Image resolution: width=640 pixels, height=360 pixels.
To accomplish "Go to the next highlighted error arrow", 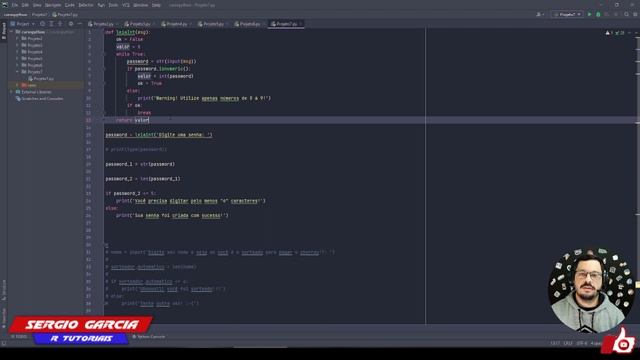I will pyautogui.click(x=636, y=33).
